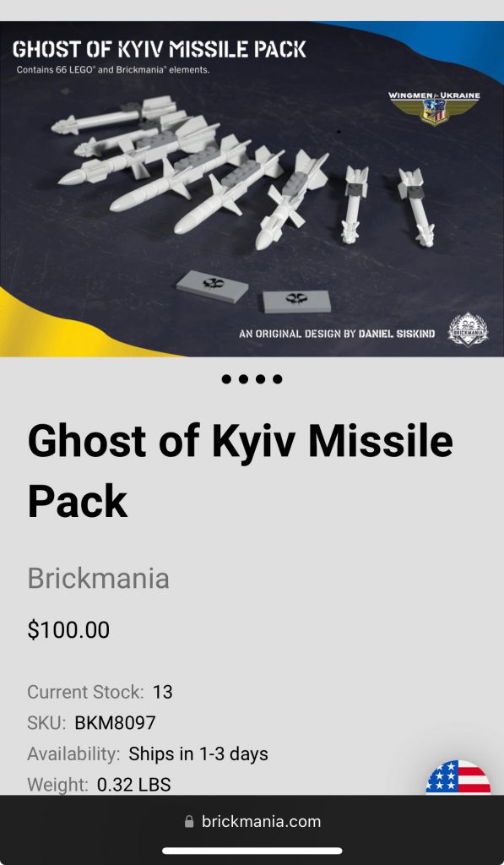
Task: Open the Brickmania brand link
Action: pyautogui.click(x=98, y=578)
